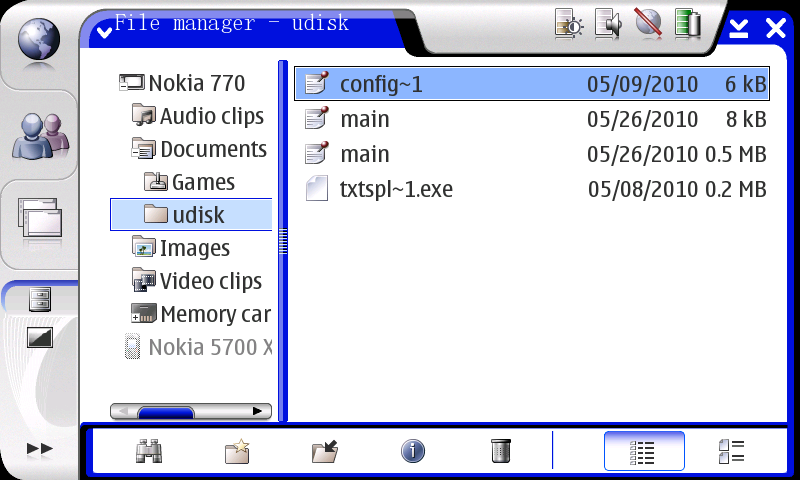
Task: Create new folder with starred folder icon
Action: pyautogui.click(x=237, y=451)
